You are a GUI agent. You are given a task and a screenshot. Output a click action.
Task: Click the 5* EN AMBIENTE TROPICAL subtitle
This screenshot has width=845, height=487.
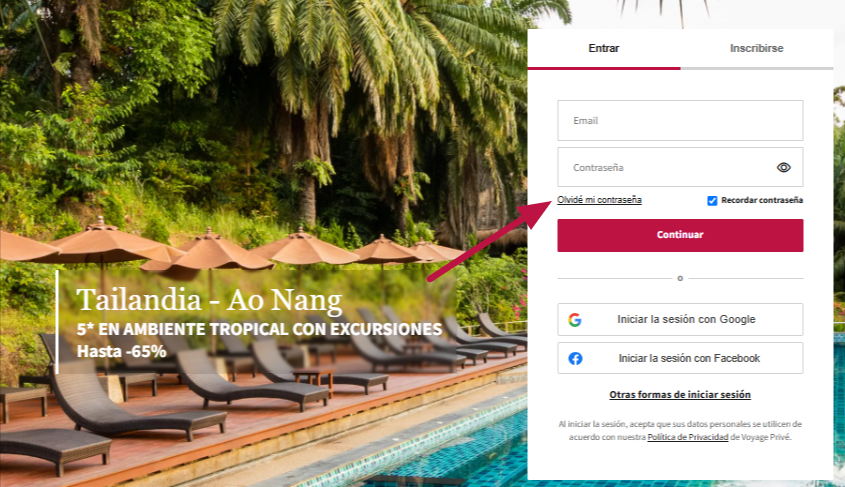(259, 329)
